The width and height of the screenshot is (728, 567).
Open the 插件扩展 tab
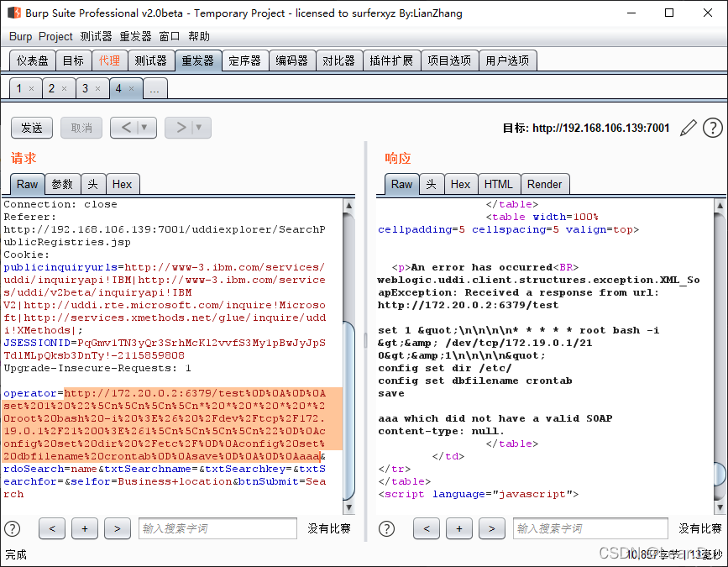[x=391, y=60]
